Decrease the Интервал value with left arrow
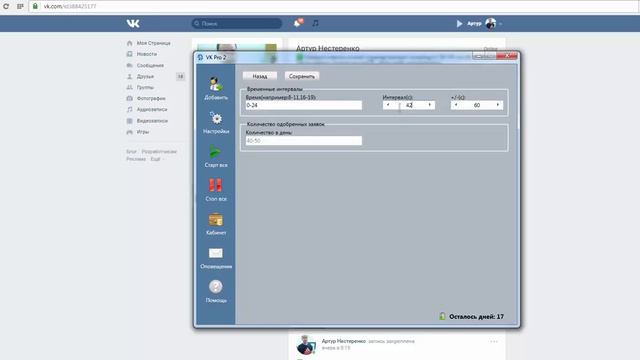The image size is (640, 360). click(388, 105)
